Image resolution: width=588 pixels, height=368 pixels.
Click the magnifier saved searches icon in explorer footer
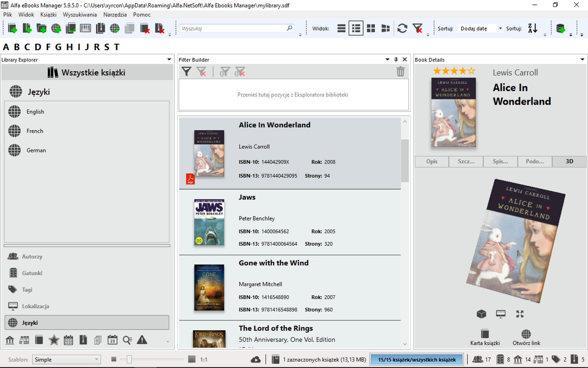tap(127, 340)
